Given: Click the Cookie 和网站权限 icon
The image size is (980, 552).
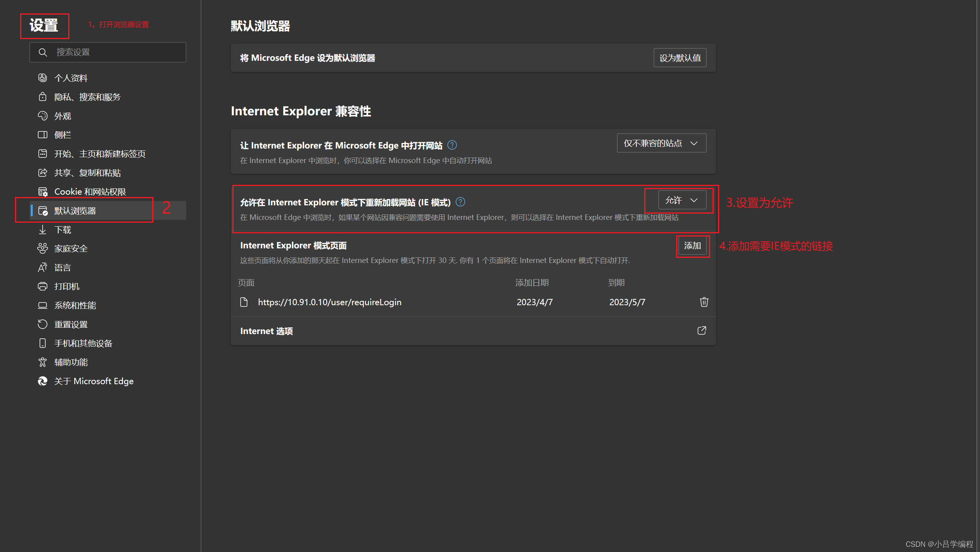Looking at the screenshot, I should click(x=43, y=192).
